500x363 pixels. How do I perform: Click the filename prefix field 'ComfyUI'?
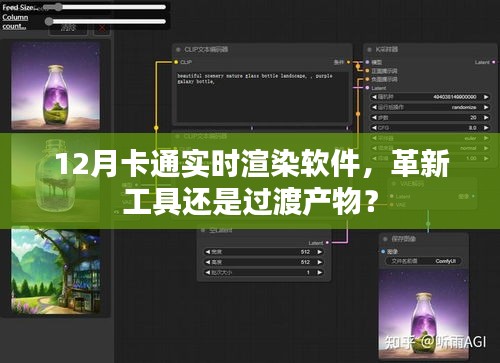423,261
